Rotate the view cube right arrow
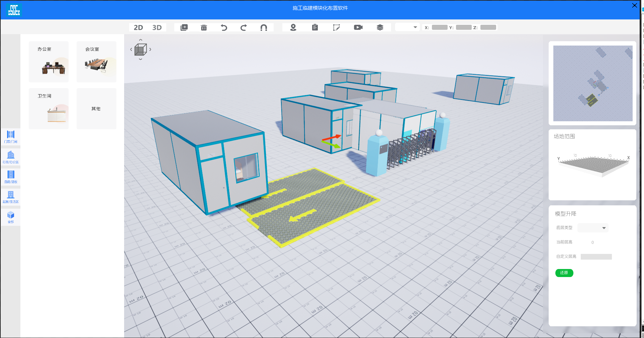 click(x=150, y=49)
